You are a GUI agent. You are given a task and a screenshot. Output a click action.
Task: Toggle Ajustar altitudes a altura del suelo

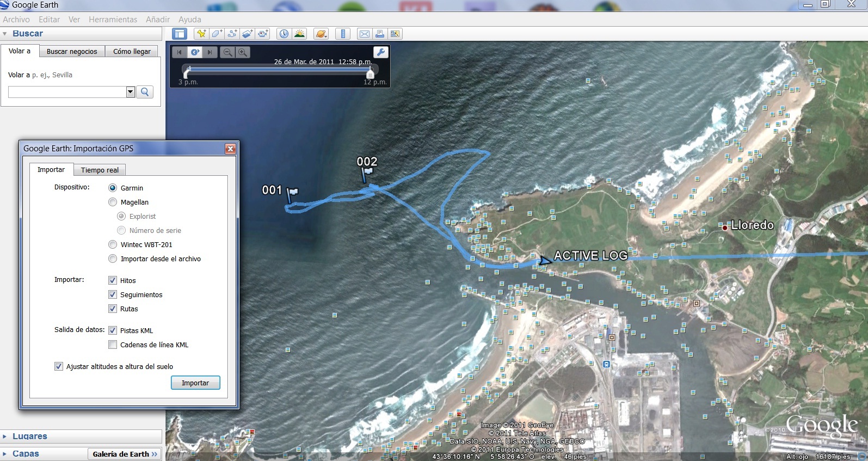pos(59,366)
